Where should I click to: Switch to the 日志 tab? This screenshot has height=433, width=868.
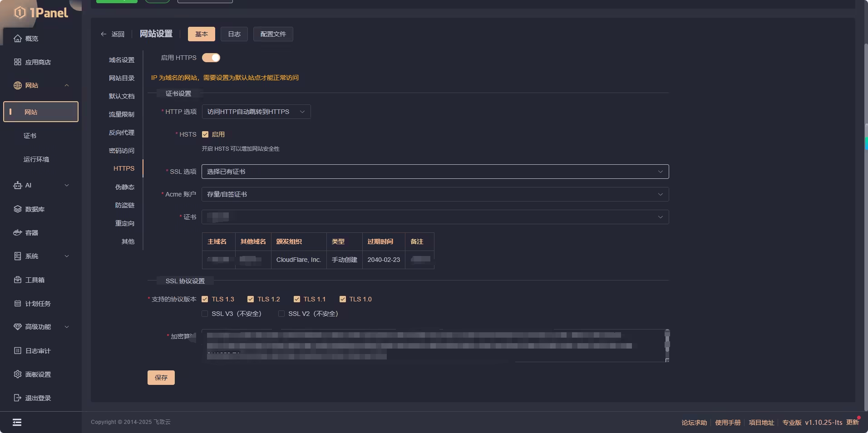(234, 34)
